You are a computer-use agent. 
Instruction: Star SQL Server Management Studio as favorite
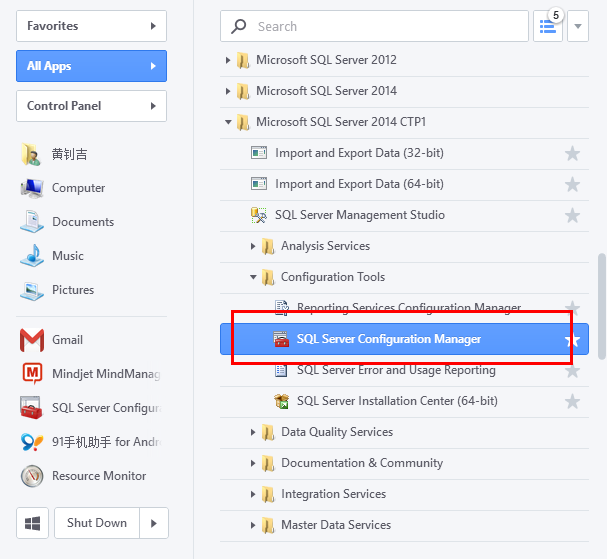pyautogui.click(x=572, y=215)
